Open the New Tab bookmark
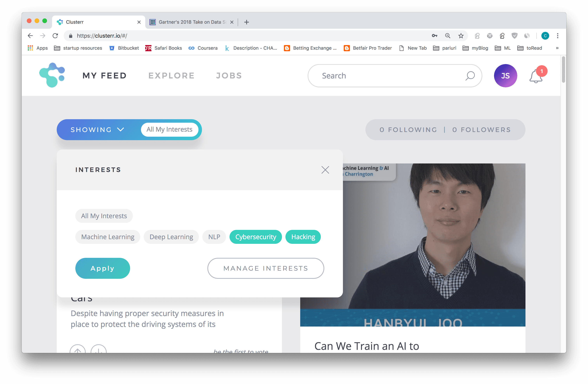This screenshot has height=384, width=588. coord(413,48)
